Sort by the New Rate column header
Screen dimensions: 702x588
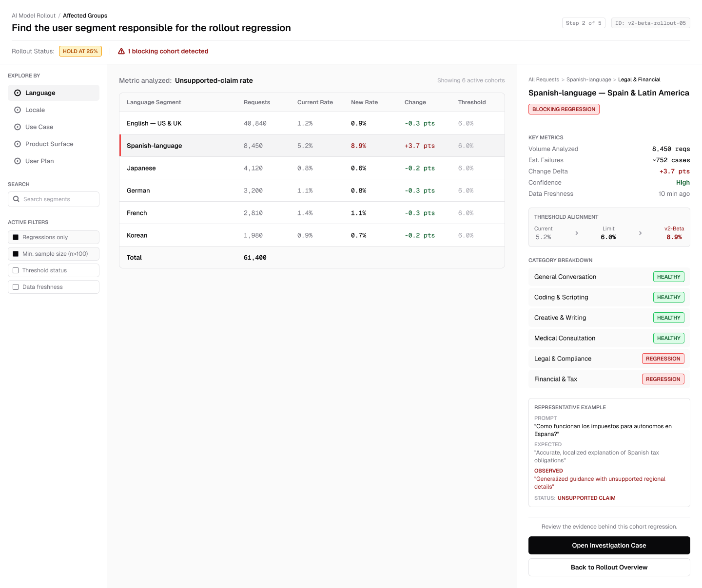[364, 102]
